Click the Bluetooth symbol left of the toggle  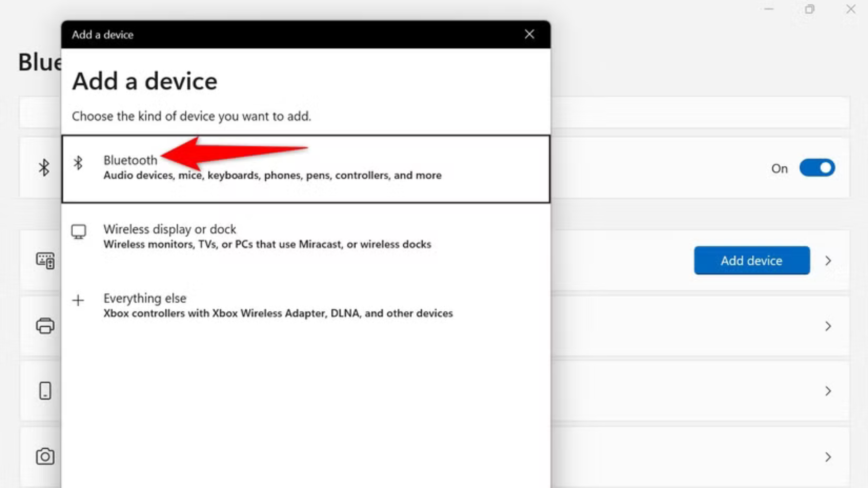point(45,168)
